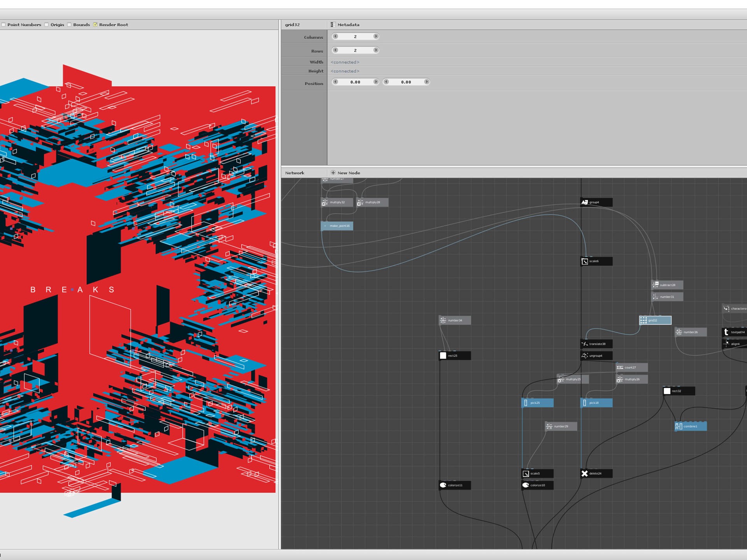Select the group4 node icon
The image size is (747, 560).
(x=584, y=202)
